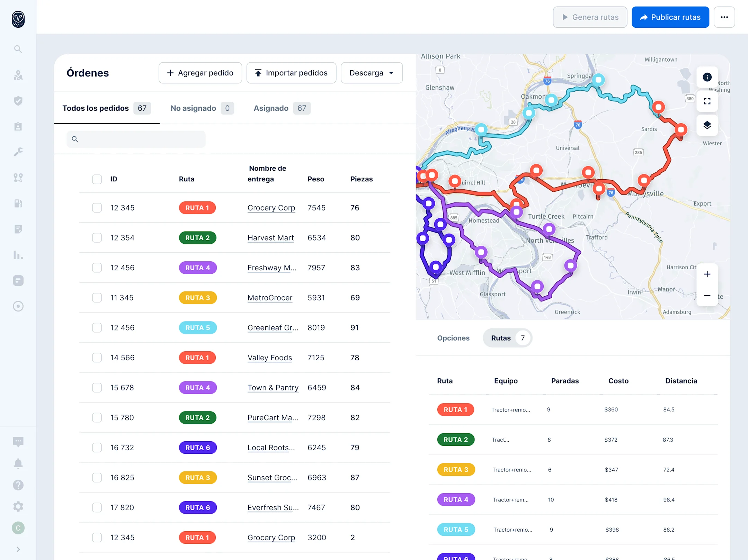The width and height of the screenshot is (748, 560).
Task: Click the notifications bell icon
Action: (18, 463)
